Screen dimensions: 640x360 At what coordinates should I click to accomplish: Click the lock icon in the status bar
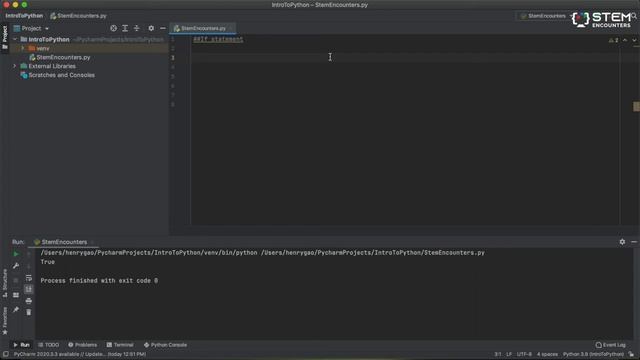631,354
